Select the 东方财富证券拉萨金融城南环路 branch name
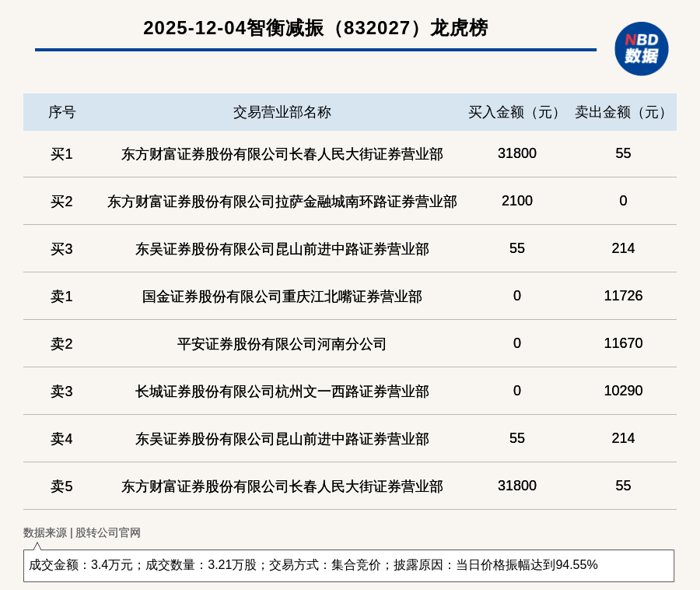700x590 pixels. (x=282, y=202)
